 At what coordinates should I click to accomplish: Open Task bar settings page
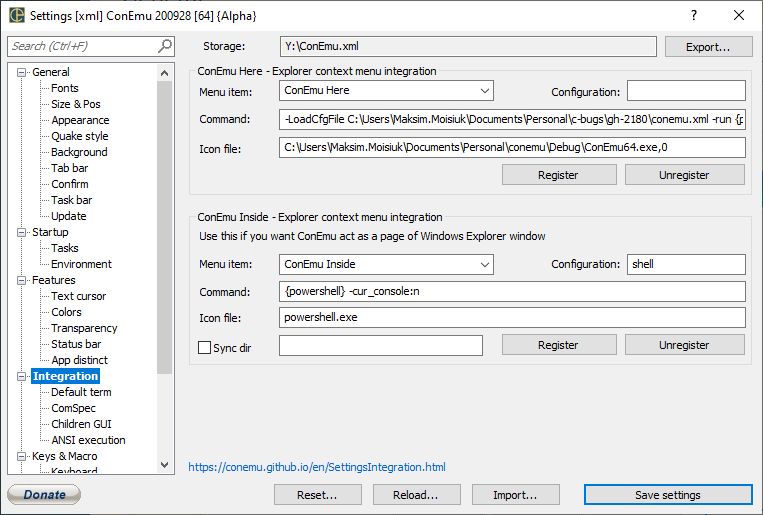click(x=72, y=200)
